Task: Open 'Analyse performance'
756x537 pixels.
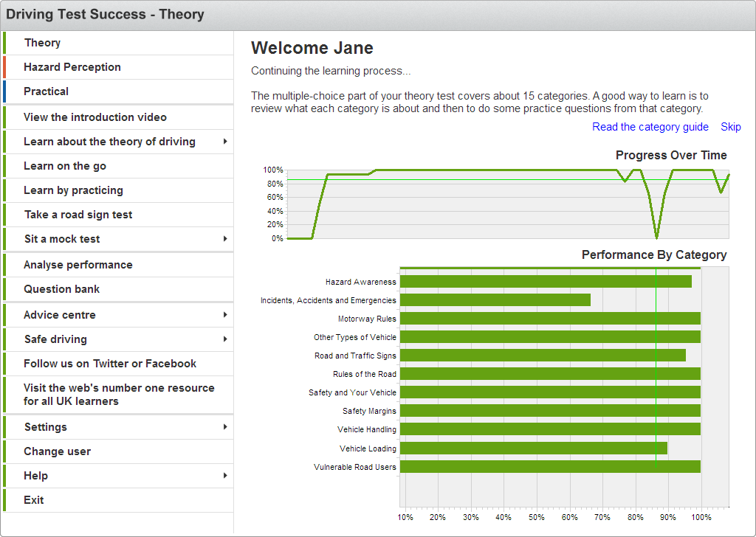Action: click(78, 265)
